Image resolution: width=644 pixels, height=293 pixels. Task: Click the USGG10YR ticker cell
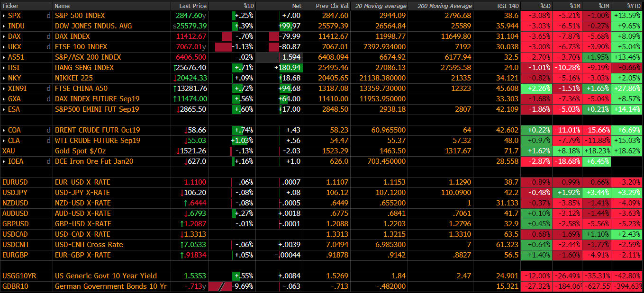point(27,276)
